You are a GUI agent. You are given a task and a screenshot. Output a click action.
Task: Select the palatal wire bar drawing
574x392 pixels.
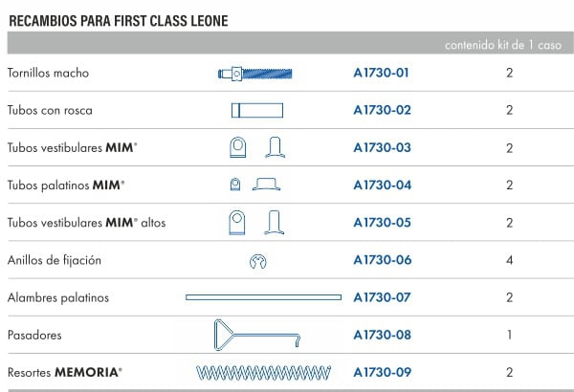[x=264, y=297]
